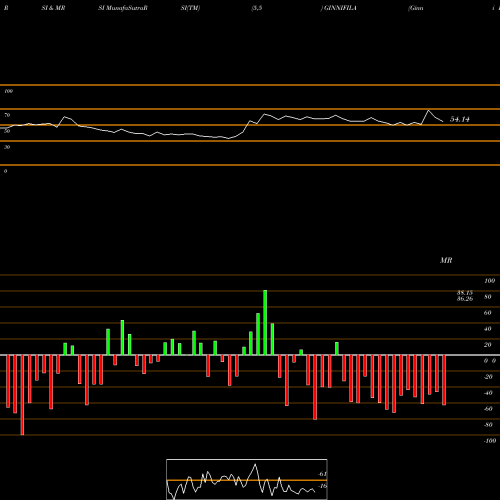The width and height of the screenshot is (500, 500).
Task: Click the MR axis label -100
Action: click(490, 441)
